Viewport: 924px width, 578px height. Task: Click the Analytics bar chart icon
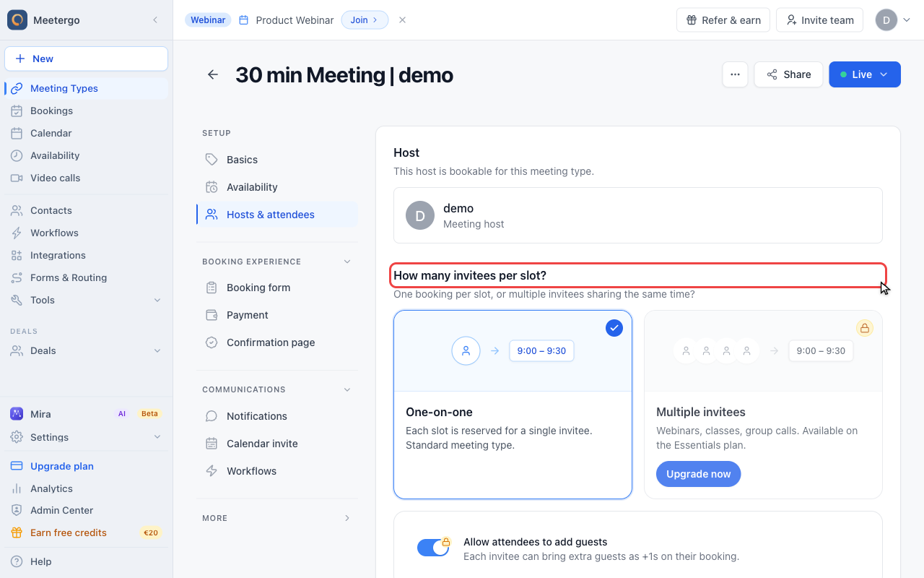[17, 488]
